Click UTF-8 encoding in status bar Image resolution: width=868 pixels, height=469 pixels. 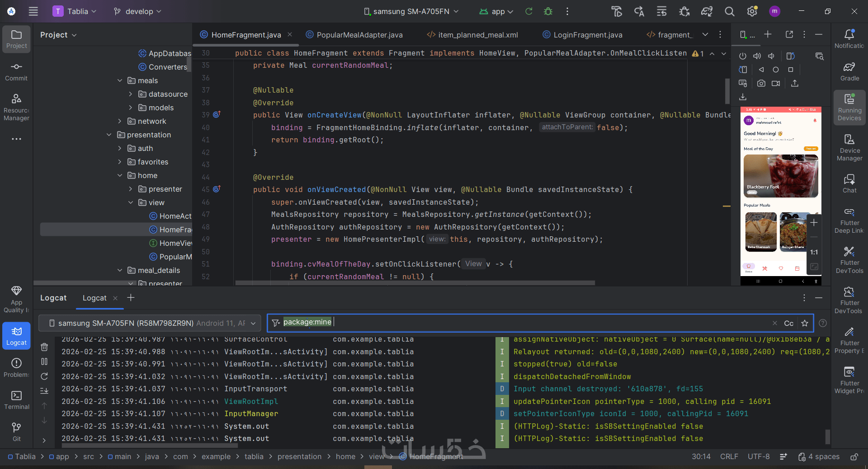pos(758,456)
